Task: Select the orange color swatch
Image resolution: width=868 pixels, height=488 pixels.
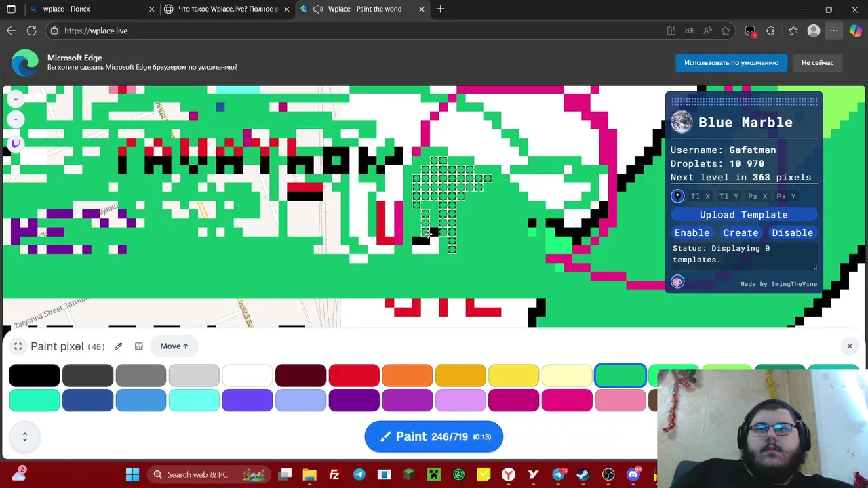Action: click(x=407, y=375)
